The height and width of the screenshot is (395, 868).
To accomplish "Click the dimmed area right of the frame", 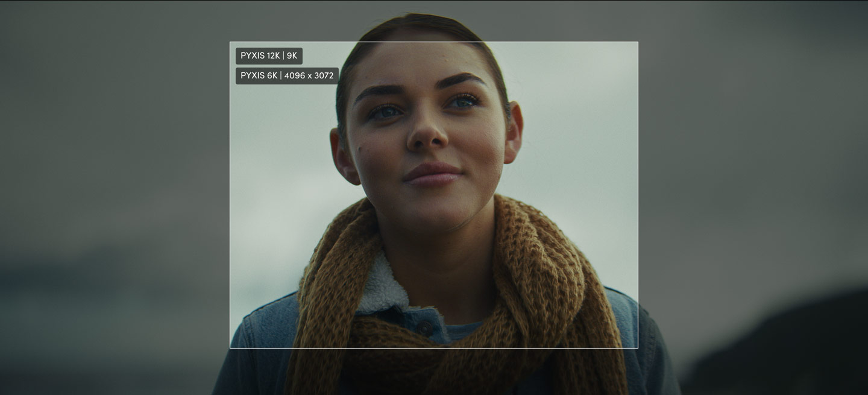I will (753, 181).
